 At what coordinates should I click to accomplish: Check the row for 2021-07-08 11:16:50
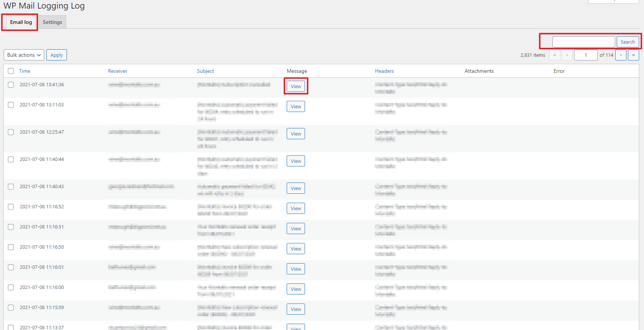[11, 247]
